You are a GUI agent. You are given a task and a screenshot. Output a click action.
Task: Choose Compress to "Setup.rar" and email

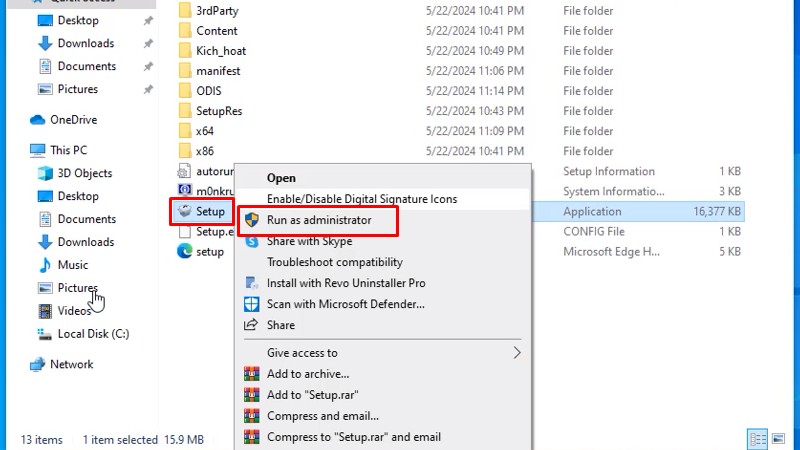click(353, 437)
